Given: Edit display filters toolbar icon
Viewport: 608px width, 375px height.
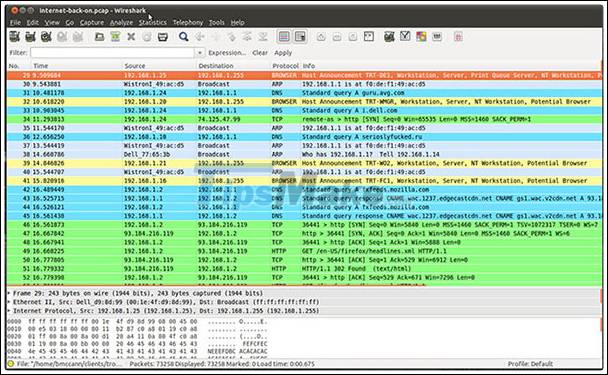Looking at the screenshot, I should (x=405, y=37).
